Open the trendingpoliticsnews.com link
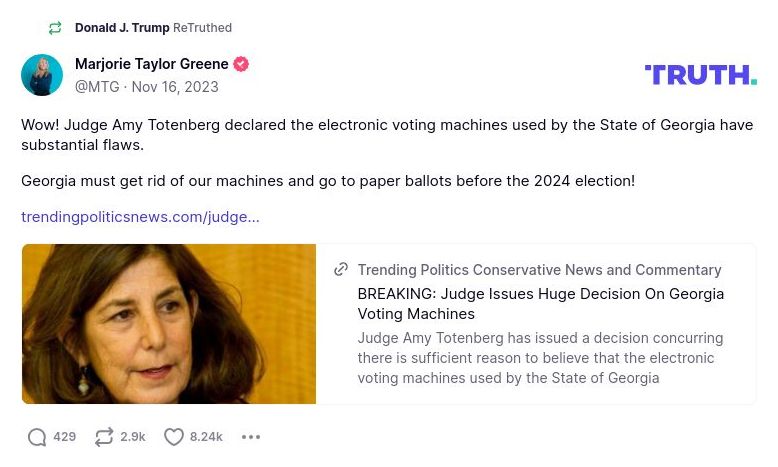 140,217
